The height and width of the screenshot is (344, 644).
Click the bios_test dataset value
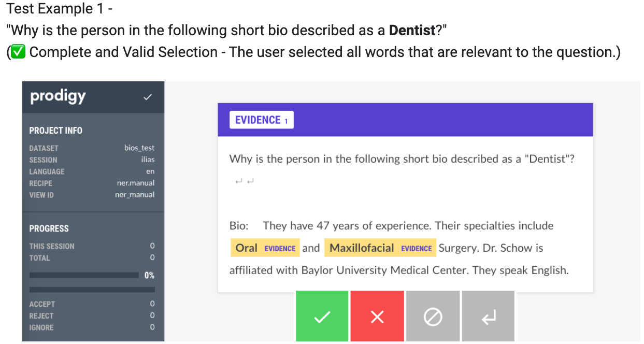(x=139, y=148)
